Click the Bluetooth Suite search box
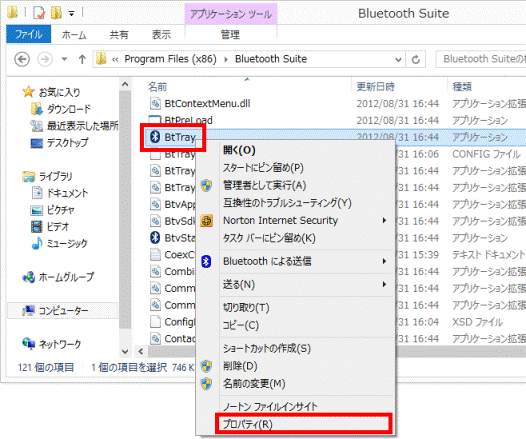 pos(481,59)
